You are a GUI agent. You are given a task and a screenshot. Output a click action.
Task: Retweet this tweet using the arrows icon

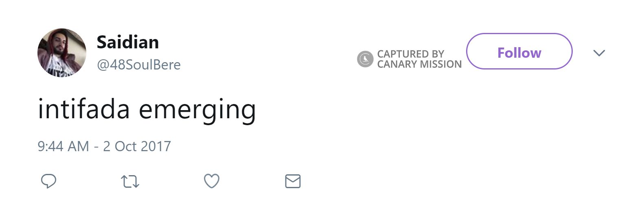point(130,181)
